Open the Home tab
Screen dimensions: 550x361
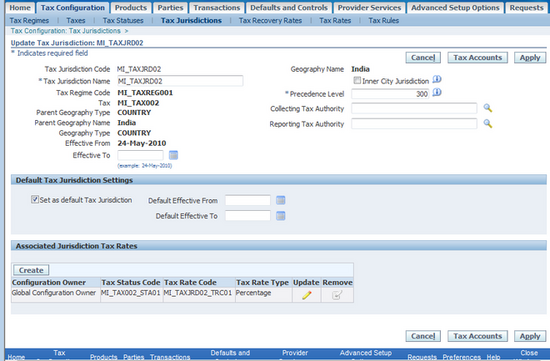point(20,8)
